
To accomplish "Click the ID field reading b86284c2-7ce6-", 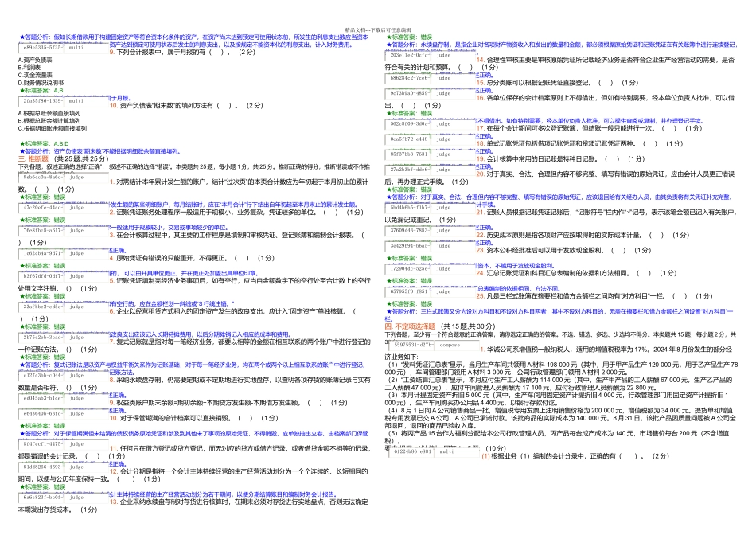I will coord(408,78).
